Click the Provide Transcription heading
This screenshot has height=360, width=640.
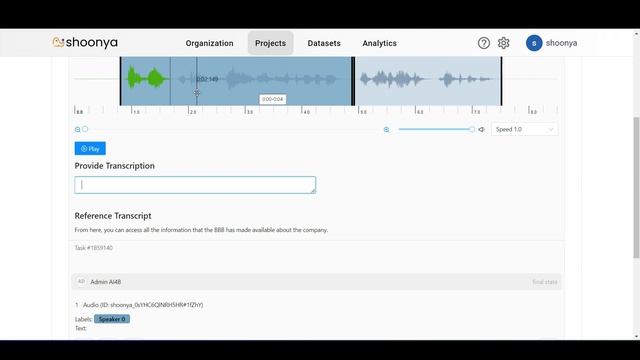pyautogui.click(x=115, y=166)
